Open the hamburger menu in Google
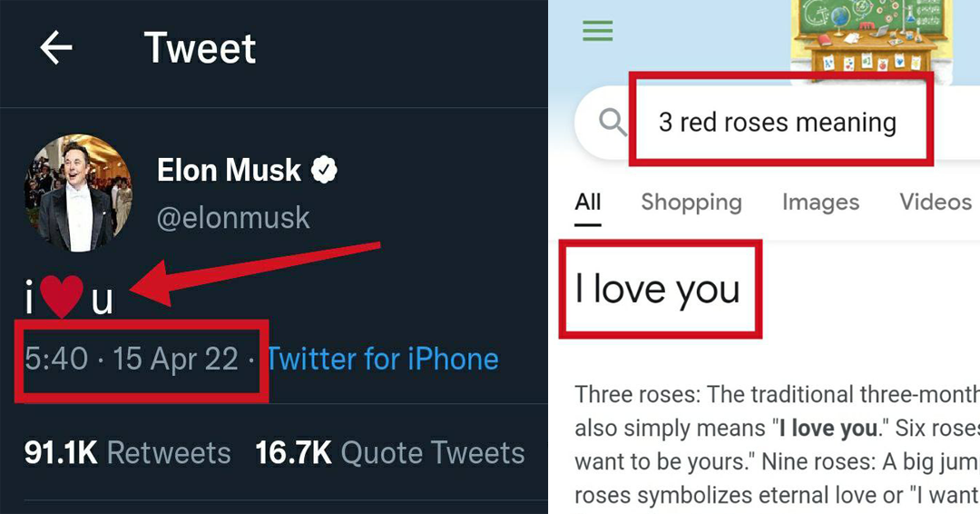 tap(597, 31)
